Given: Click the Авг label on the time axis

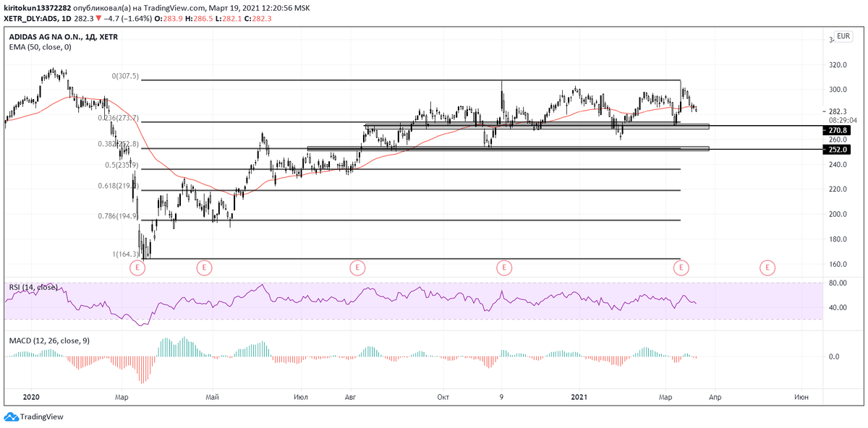Looking at the screenshot, I should click(x=351, y=396).
